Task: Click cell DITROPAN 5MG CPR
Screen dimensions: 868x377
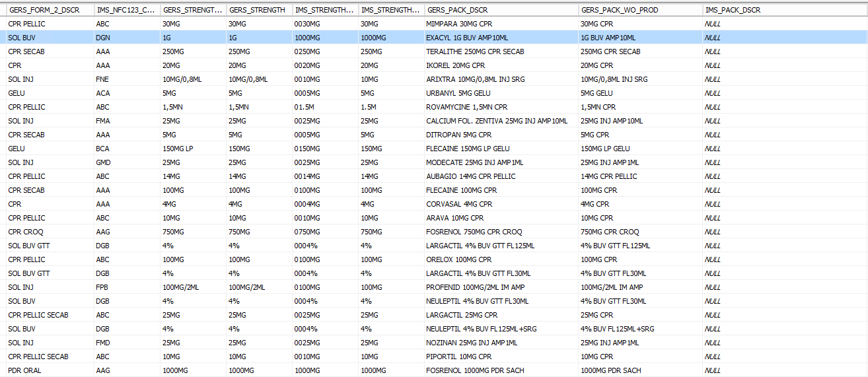Action: pos(501,135)
